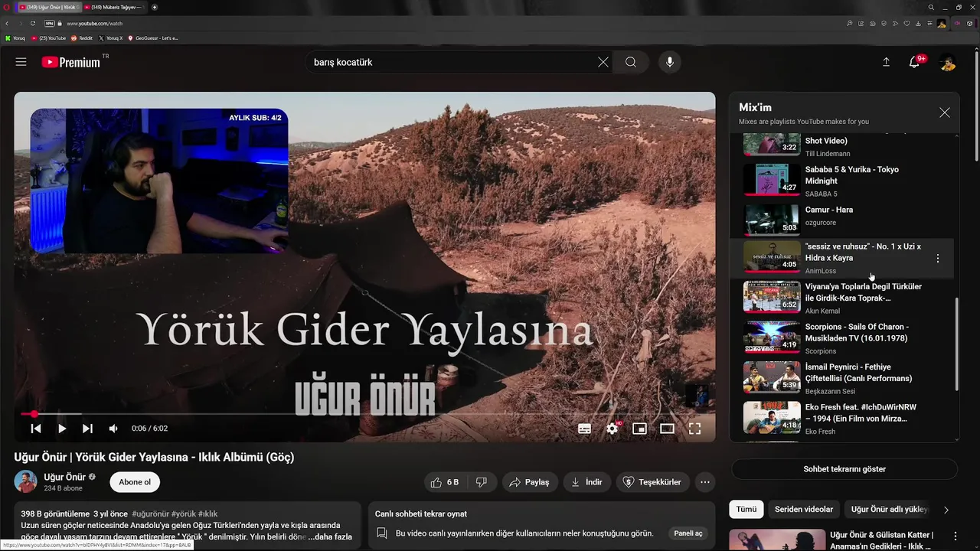
Task: Skip to the next video
Action: click(x=87, y=429)
